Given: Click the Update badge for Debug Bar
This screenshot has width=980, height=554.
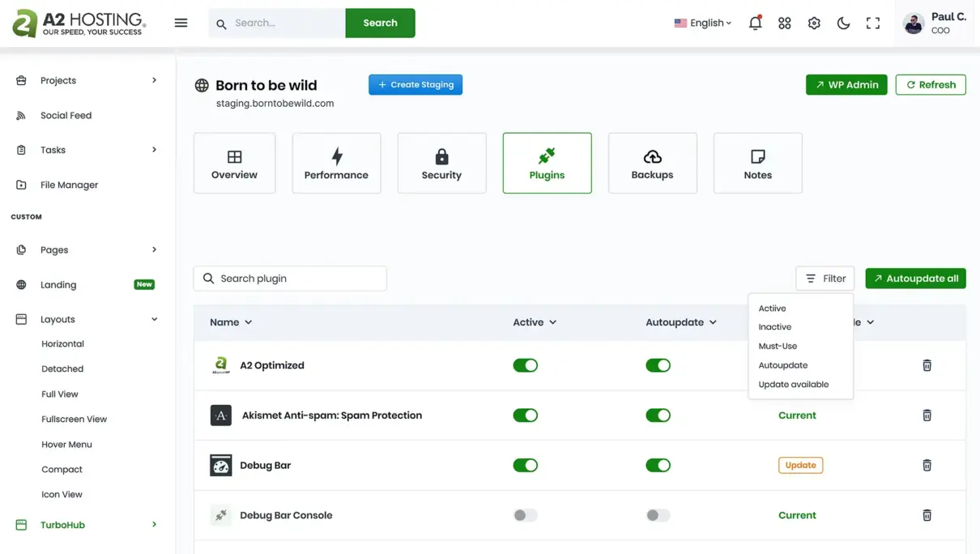Looking at the screenshot, I should (x=800, y=466).
